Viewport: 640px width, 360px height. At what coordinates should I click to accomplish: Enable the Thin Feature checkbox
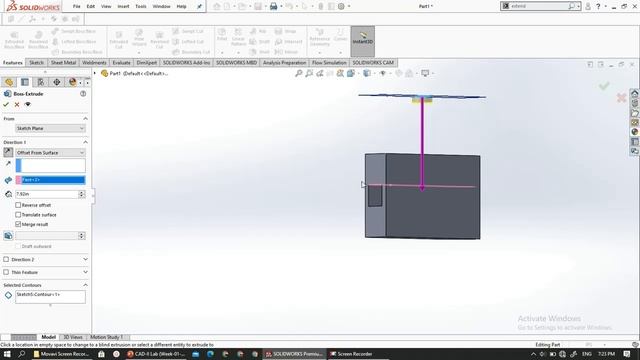(x=6, y=272)
